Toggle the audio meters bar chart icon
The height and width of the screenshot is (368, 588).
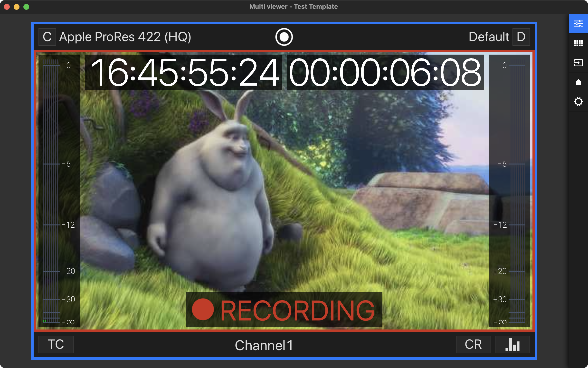pos(512,344)
